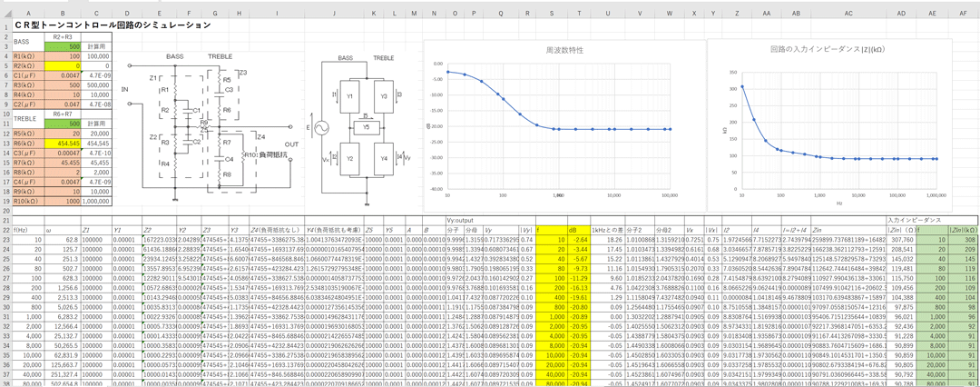
Task: Select the dB value -2.64
Action: point(577,238)
